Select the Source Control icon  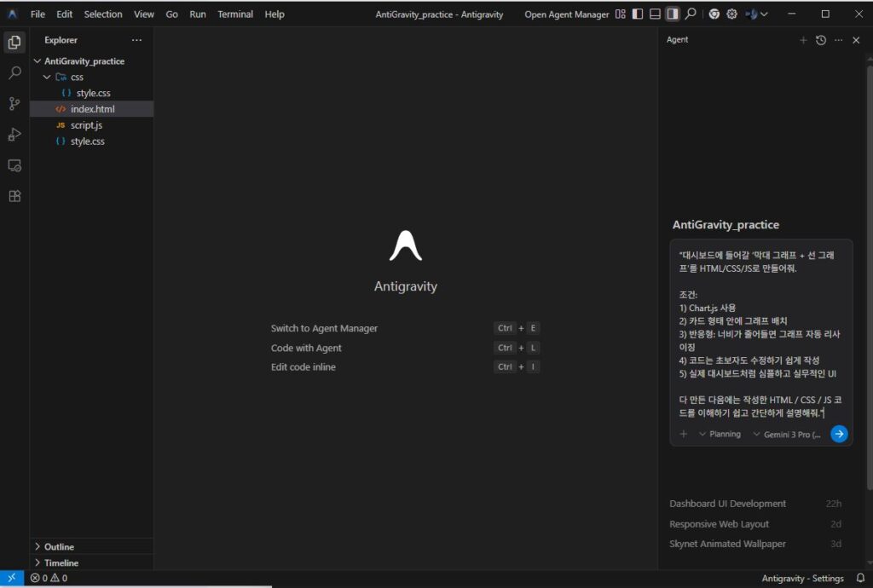click(13, 103)
